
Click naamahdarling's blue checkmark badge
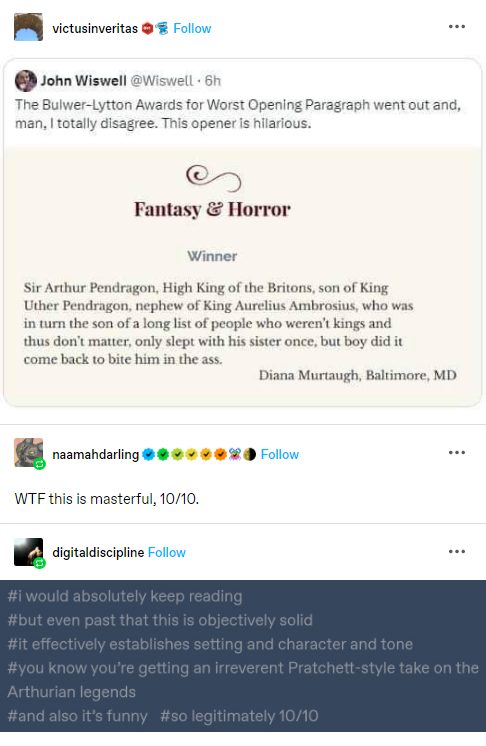pos(148,454)
